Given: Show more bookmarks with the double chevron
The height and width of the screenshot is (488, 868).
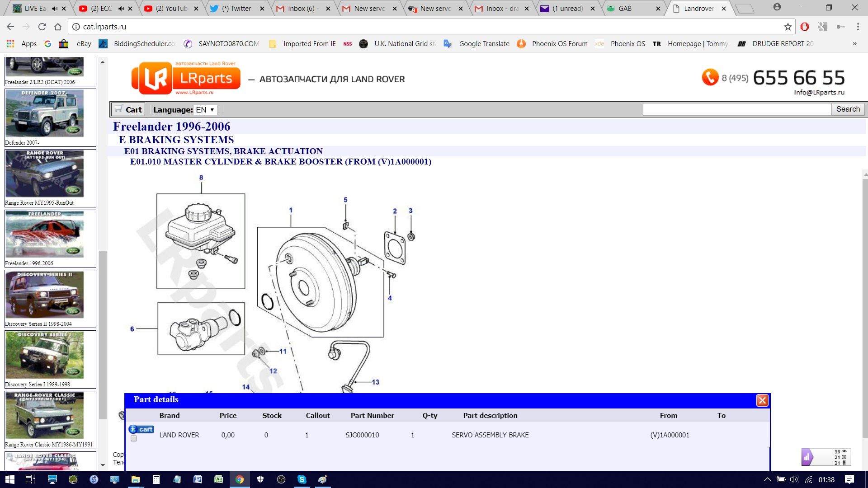Looking at the screenshot, I should point(854,44).
